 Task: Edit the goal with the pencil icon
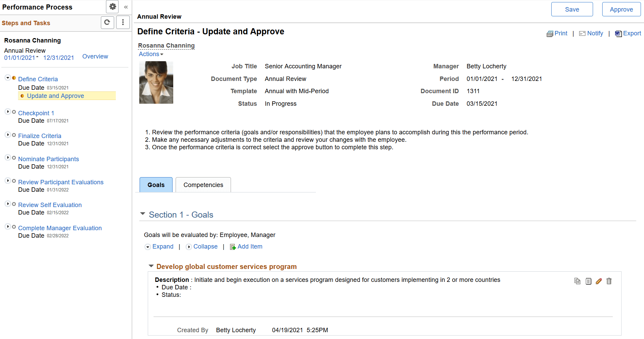(x=599, y=281)
